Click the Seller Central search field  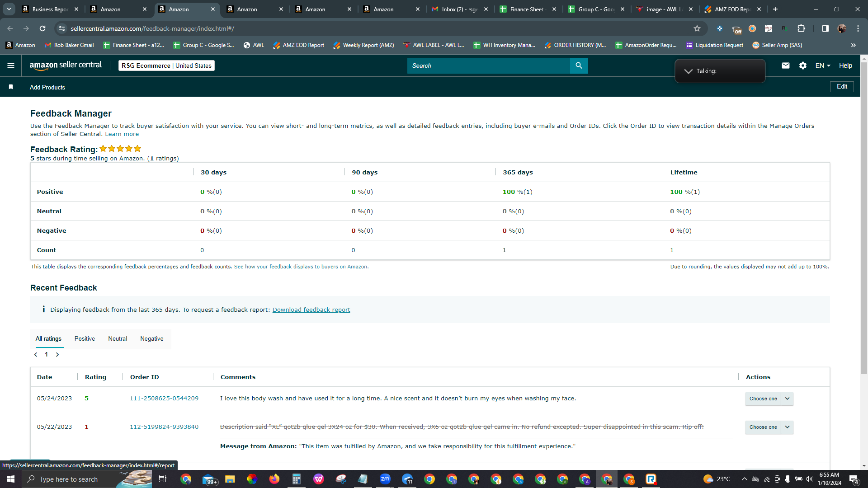click(488, 66)
